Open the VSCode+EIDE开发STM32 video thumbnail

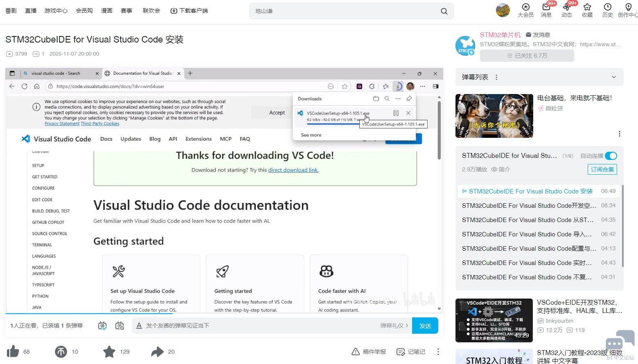(494, 320)
